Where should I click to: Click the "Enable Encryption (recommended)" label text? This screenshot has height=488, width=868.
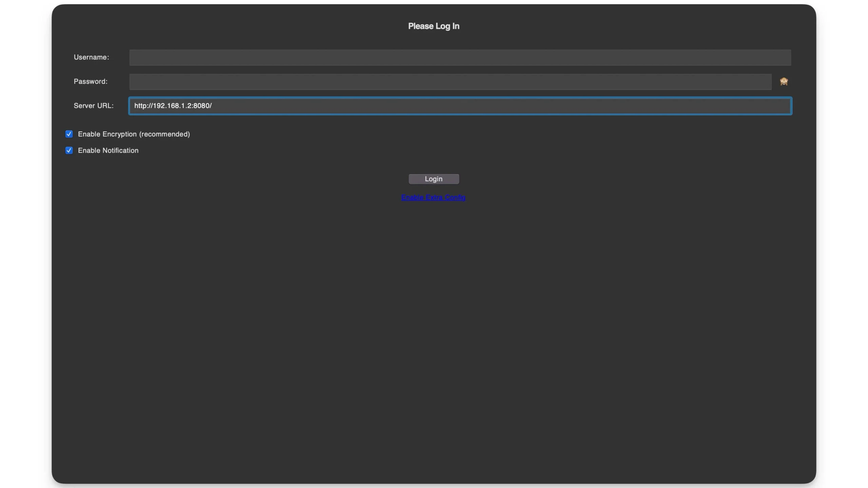click(134, 134)
